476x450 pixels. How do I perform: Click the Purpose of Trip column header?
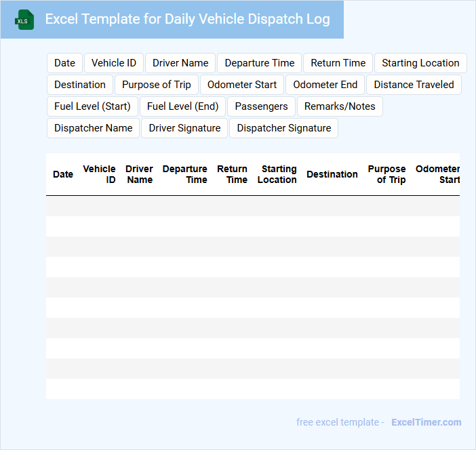coord(386,174)
